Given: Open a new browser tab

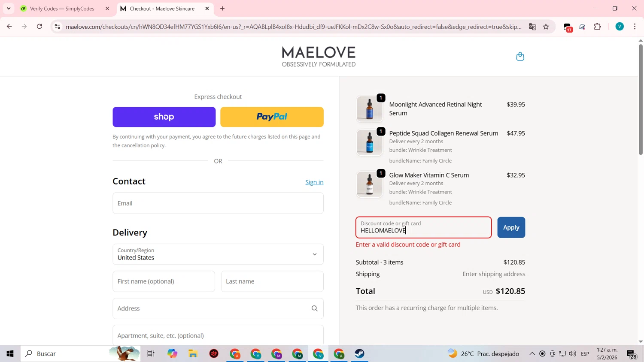Looking at the screenshot, I should coord(222,9).
